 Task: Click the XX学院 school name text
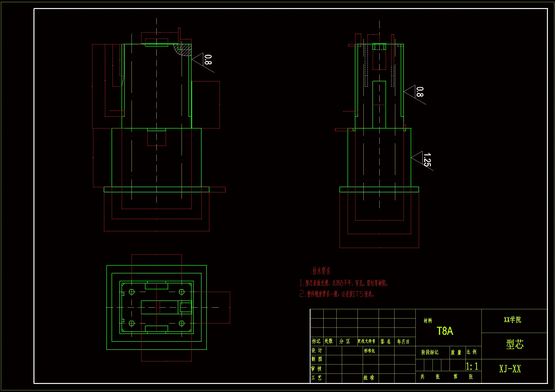(x=512, y=320)
